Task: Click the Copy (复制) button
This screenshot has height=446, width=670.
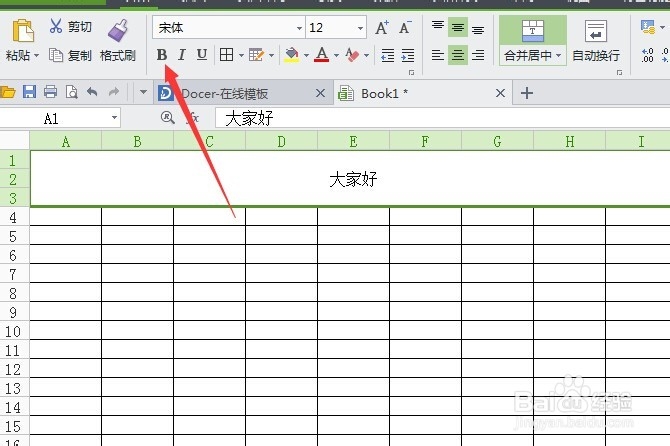Action: [x=70, y=56]
